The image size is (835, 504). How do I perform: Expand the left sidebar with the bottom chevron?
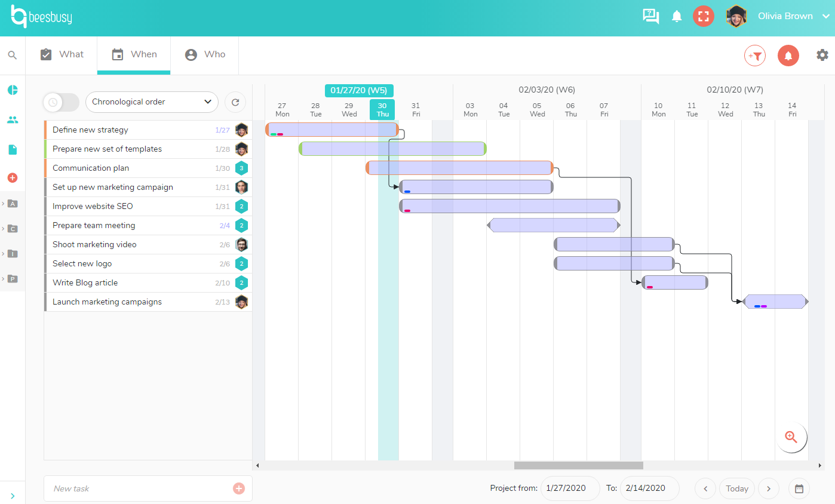(x=13, y=496)
